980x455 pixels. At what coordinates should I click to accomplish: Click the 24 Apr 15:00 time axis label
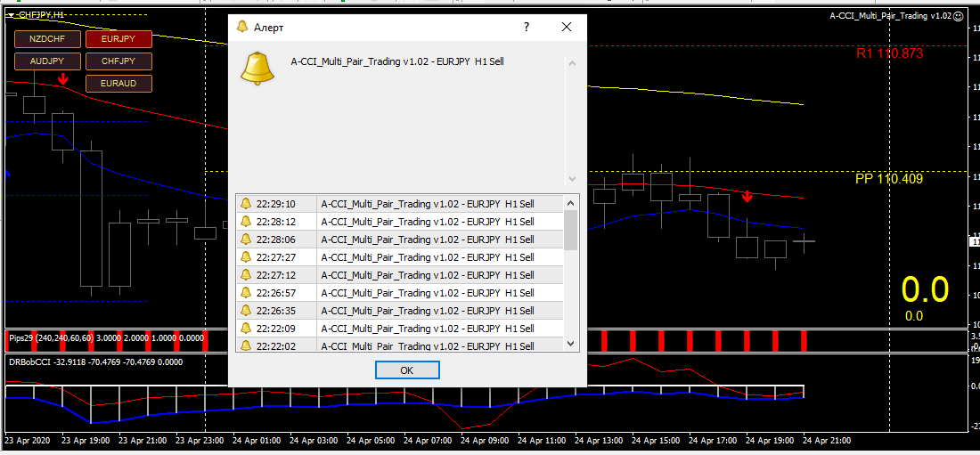pyautogui.click(x=657, y=440)
